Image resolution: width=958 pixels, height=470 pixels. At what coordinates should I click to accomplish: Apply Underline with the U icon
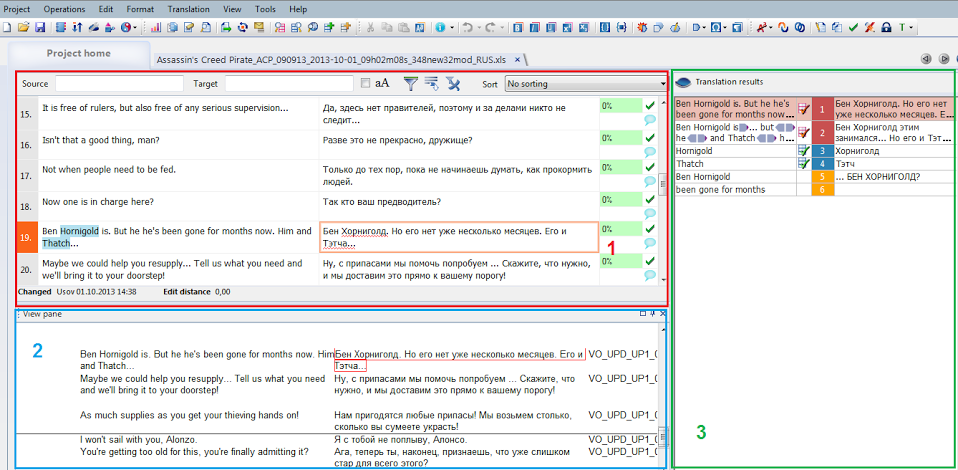tap(550, 27)
